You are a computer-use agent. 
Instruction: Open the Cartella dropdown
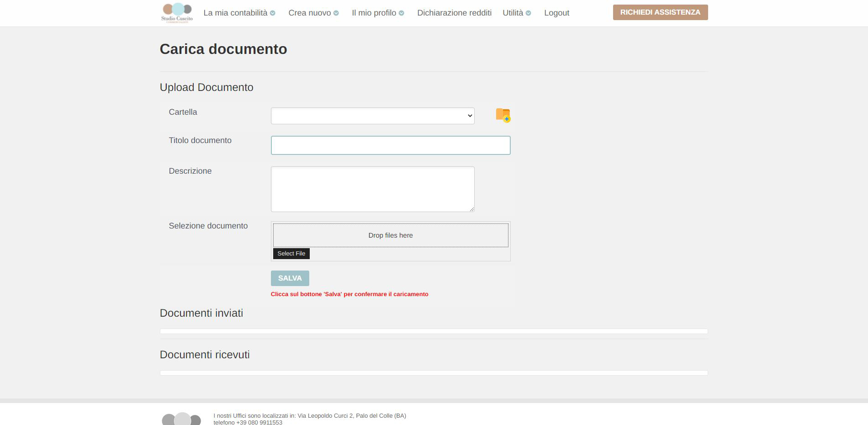click(x=372, y=116)
